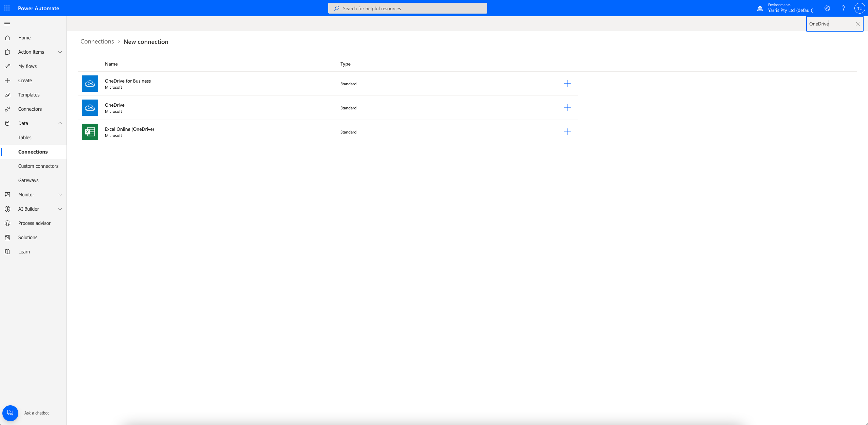Go back to Connections breadcrumb
Image resolution: width=868 pixels, height=425 pixels.
[97, 41]
